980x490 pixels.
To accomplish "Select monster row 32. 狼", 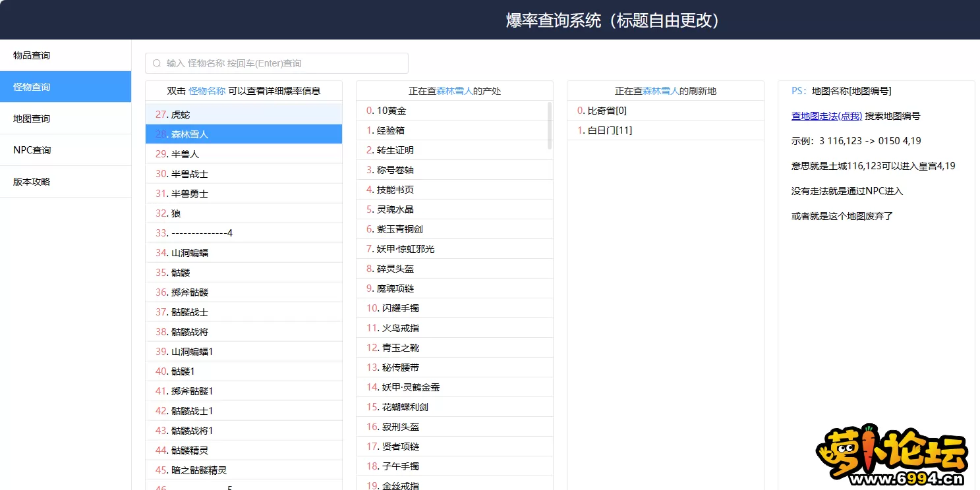I will coord(244,213).
